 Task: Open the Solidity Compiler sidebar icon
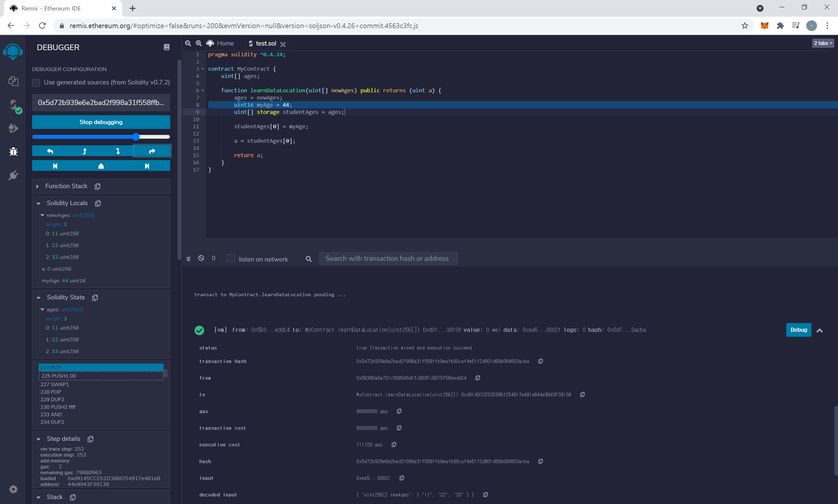13,105
